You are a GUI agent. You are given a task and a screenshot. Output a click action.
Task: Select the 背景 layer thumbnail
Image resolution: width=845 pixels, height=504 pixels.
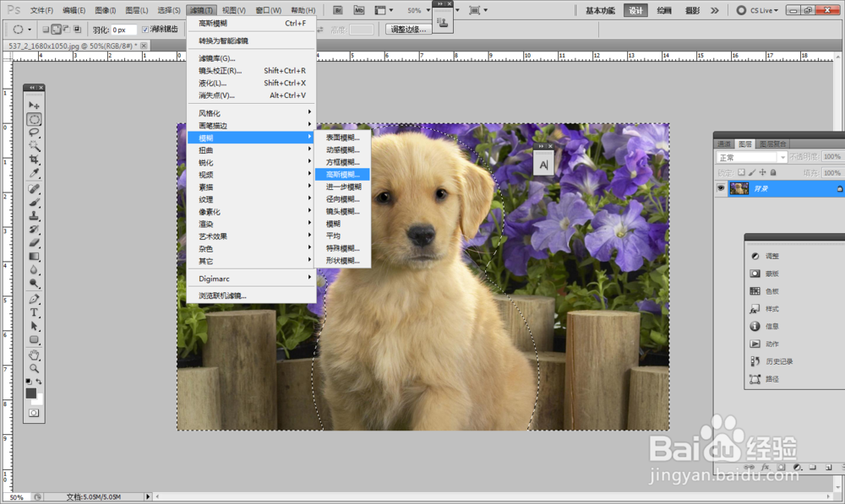coord(739,188)
